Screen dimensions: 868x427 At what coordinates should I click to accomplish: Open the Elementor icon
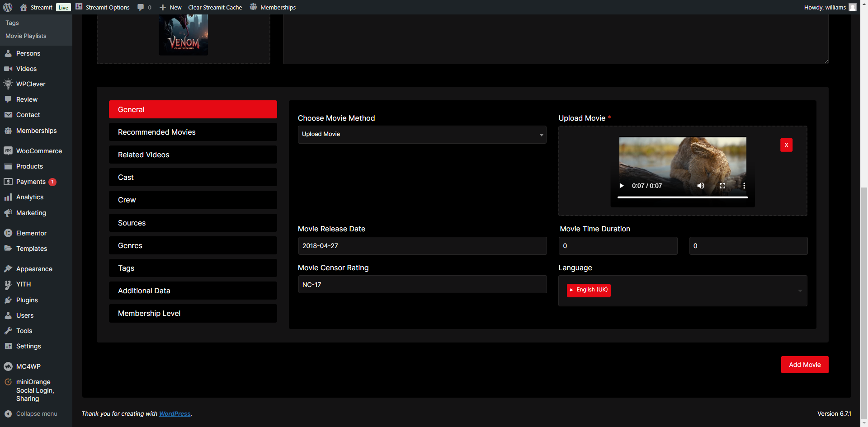pyautogui.click(x=8, y=233)
